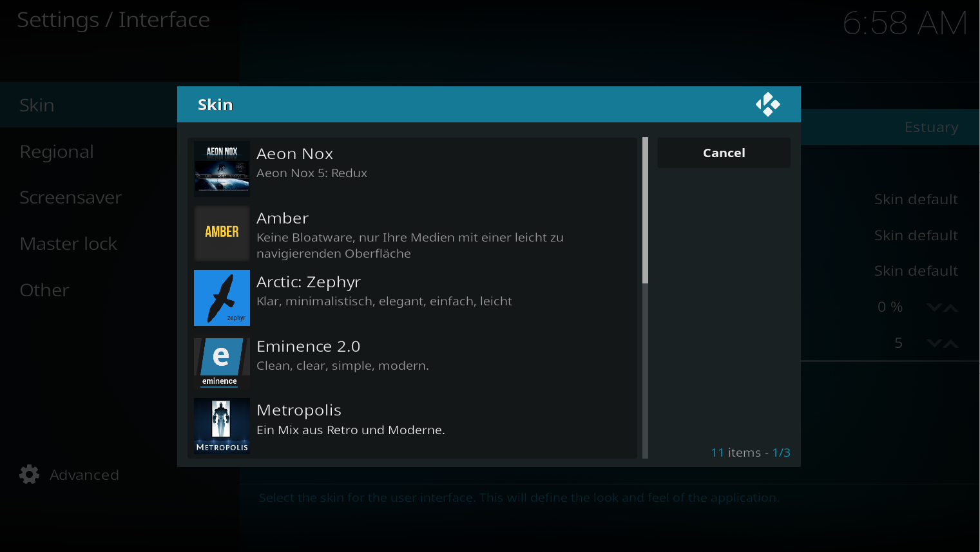Click the 'Aeon Nox 5: Redux' description
This screenshot has width=980, height=552.
click(x=312, y=173)
